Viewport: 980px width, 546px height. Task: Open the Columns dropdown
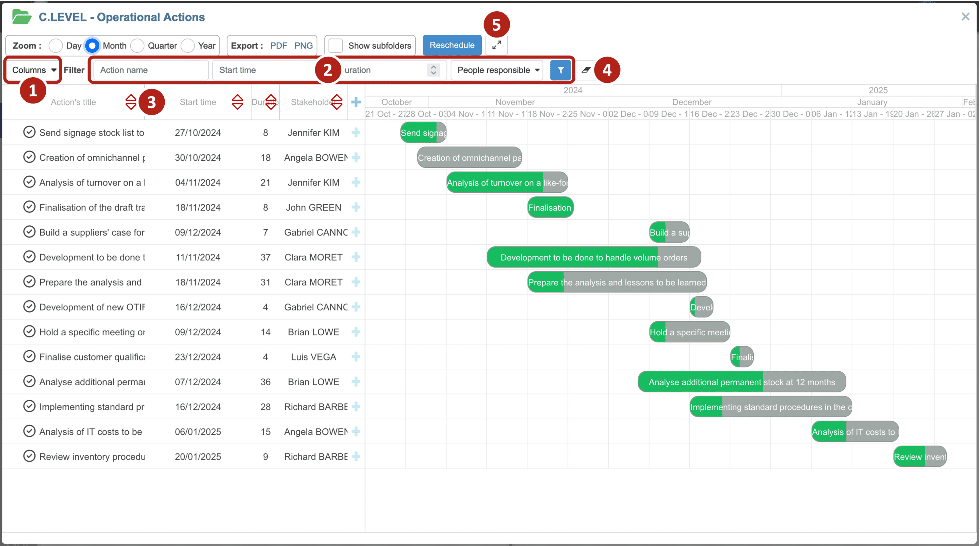(33, 70)
